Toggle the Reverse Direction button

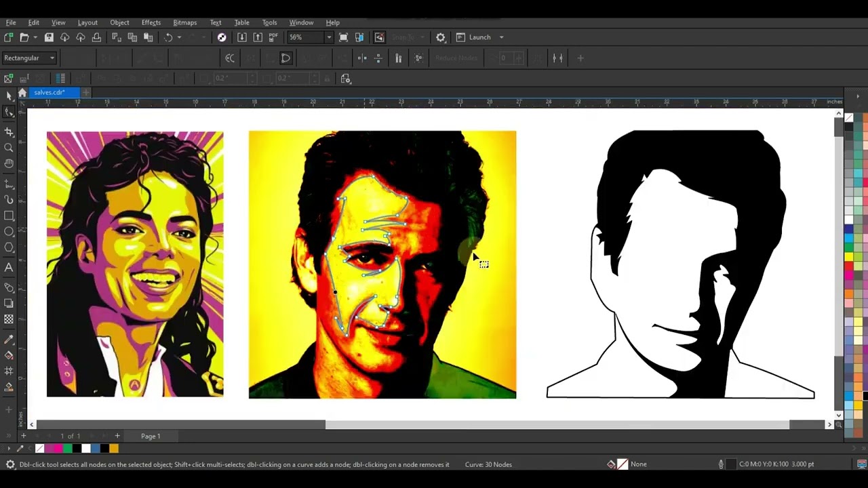tap(230, 58)
